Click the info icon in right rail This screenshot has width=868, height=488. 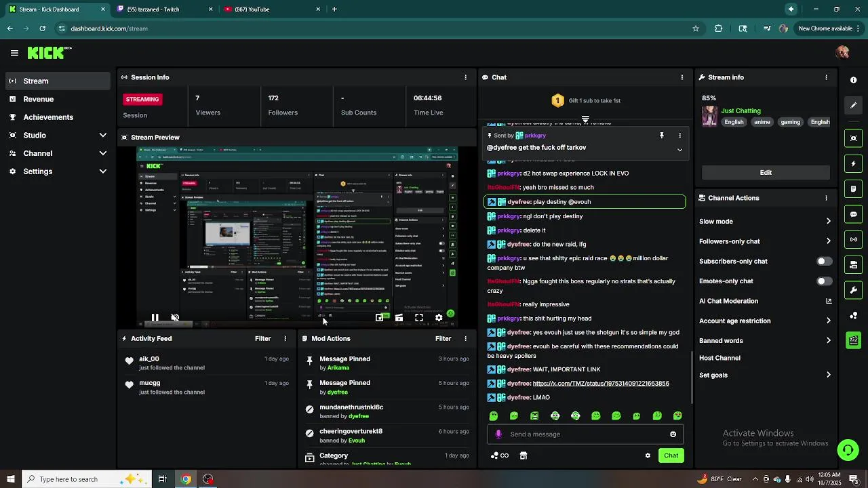click(853, 80)
